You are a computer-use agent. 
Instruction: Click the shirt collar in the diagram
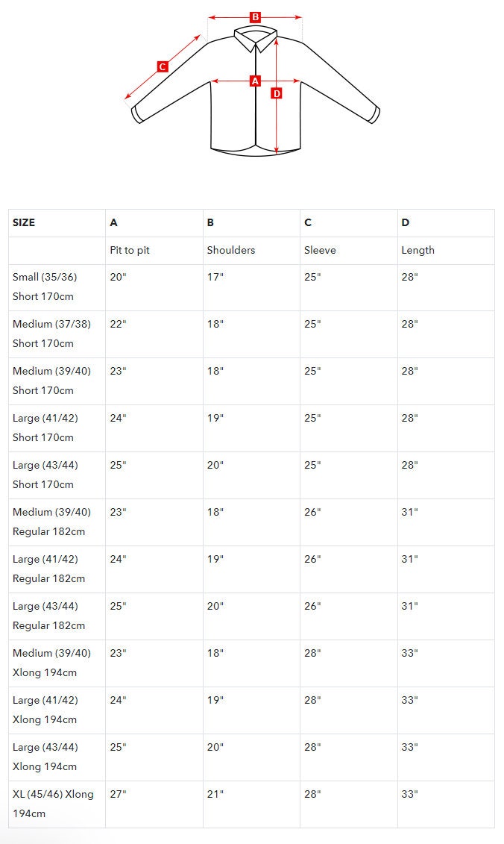(x=256, y=39)
